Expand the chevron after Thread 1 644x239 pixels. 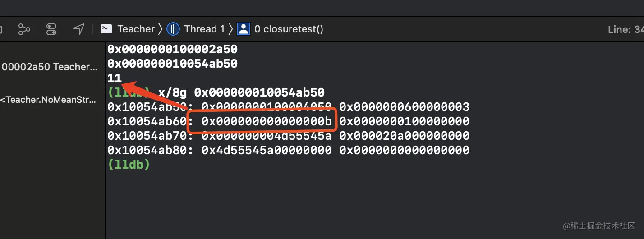coord(230,29)
